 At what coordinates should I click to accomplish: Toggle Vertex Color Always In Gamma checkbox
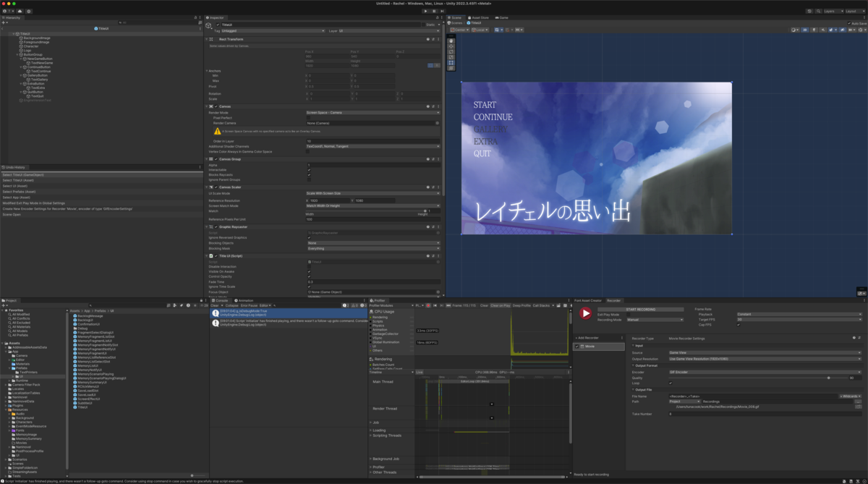pyautogui.click(x=308, y=152)
